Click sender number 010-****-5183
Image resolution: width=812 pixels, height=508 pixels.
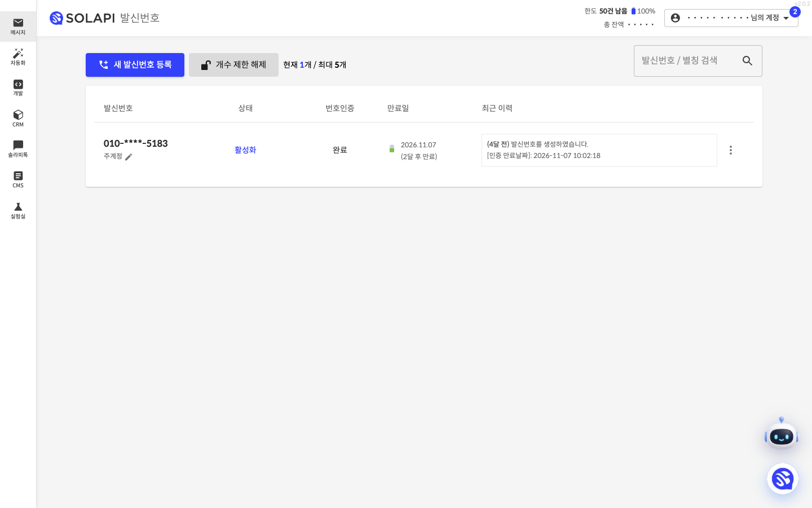click(136, 143)
